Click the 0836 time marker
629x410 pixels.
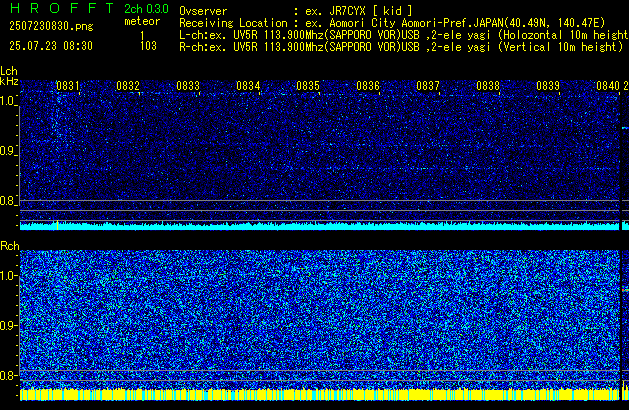(x=368, y=86)
